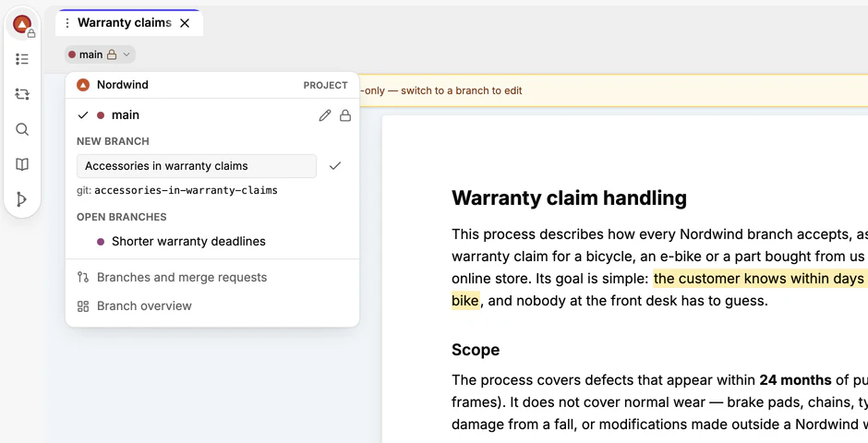Open the branch graph icon in sidebar
The height and width of the screenshot is (443, 868).
point(22,199)
